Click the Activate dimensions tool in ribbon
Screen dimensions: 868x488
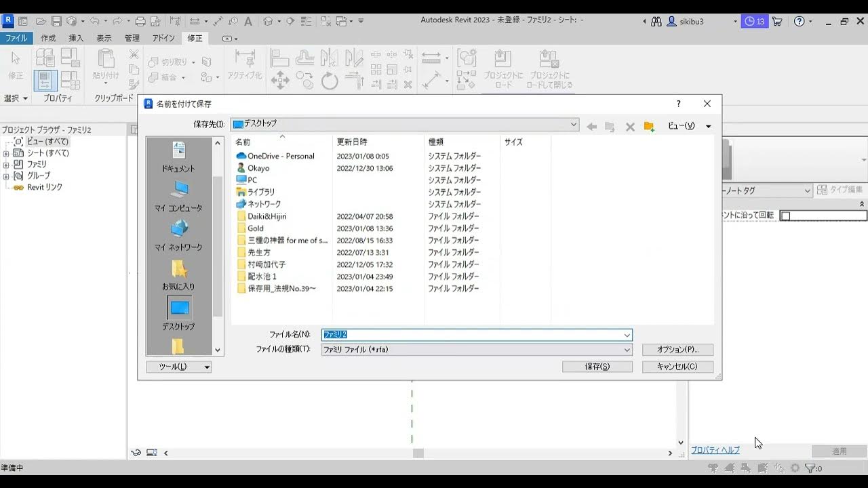point(244,66)
